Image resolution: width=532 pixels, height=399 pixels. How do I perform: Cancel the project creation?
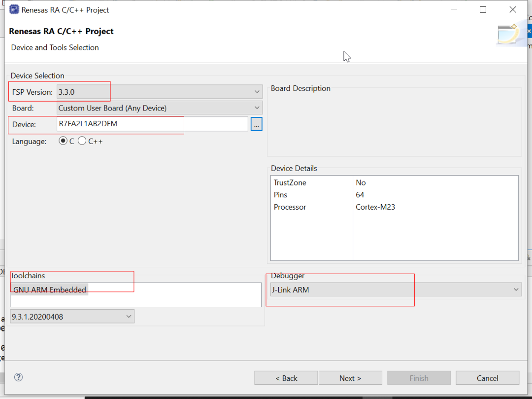coord(487,378)
